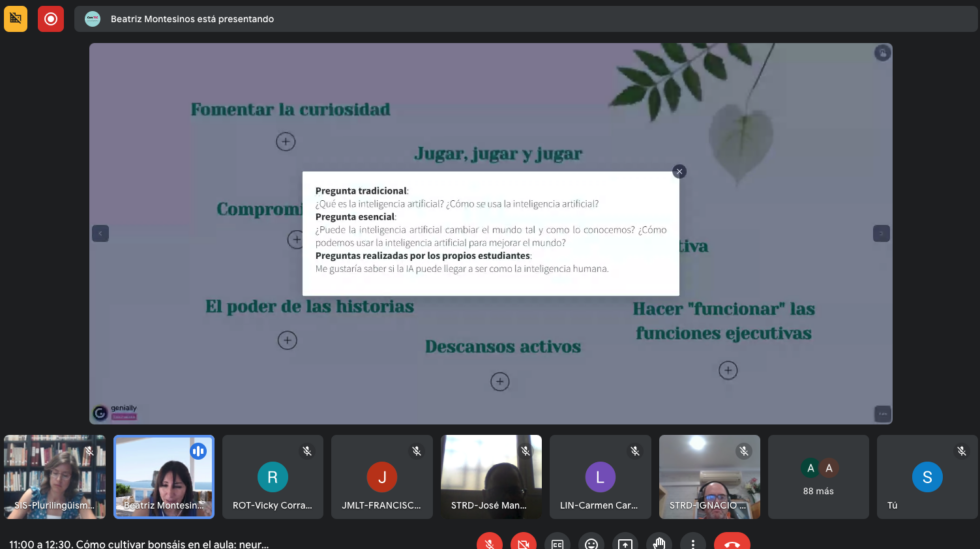
Task: Expand the plus under Descansos activos
Action: tap(500, 381)
